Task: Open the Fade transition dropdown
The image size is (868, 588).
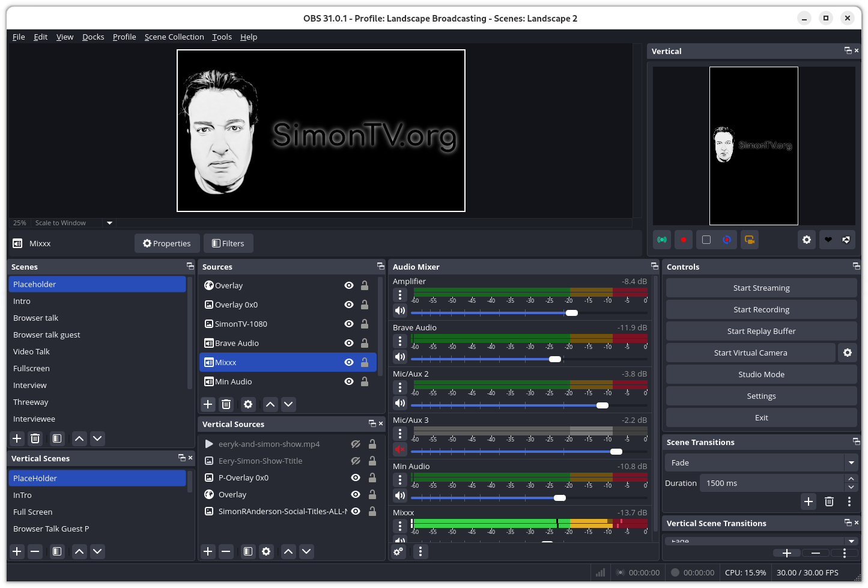Action: coord(761,462)
